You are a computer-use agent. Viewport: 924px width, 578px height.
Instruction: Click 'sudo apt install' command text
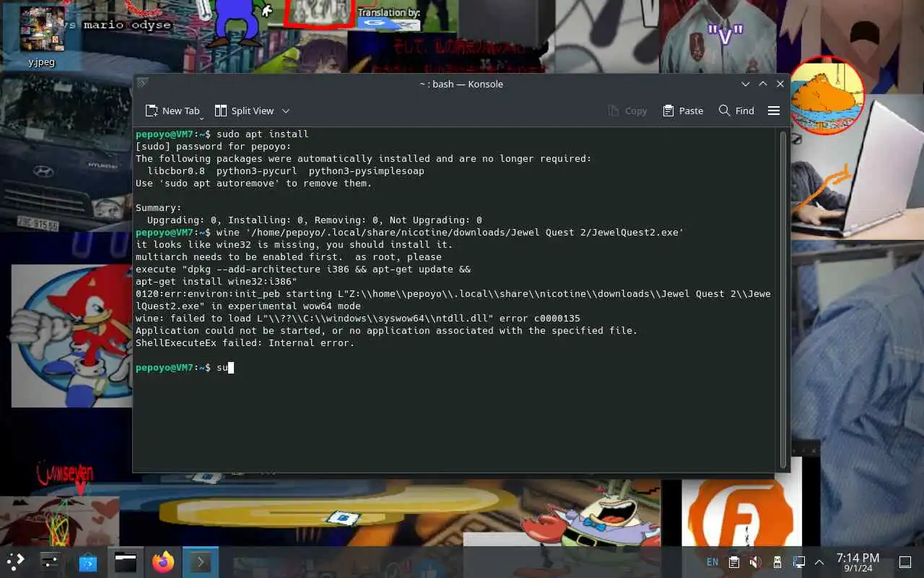pyautogui.click(x=263, y=134)
